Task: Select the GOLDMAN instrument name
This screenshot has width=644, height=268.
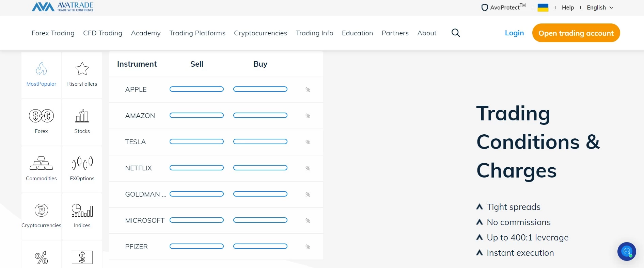Action: pyautogui.click(x=146, y=194)
